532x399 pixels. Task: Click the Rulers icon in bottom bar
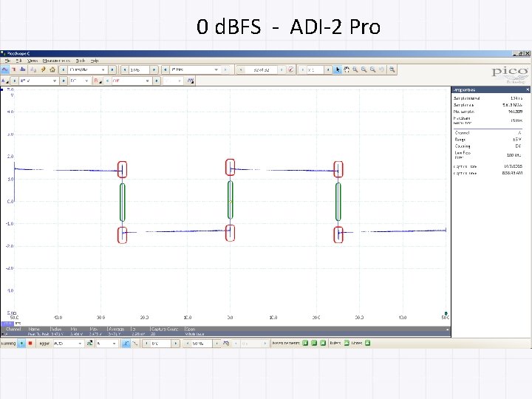click(x=347, y=343)
